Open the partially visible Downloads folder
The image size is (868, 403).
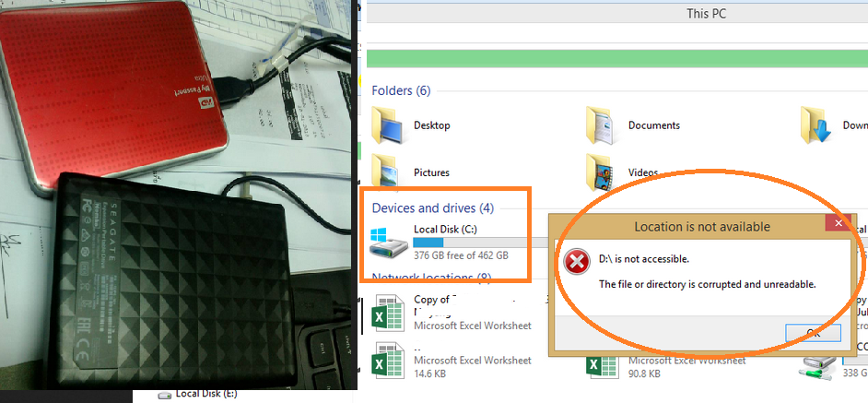coord(820,124)
